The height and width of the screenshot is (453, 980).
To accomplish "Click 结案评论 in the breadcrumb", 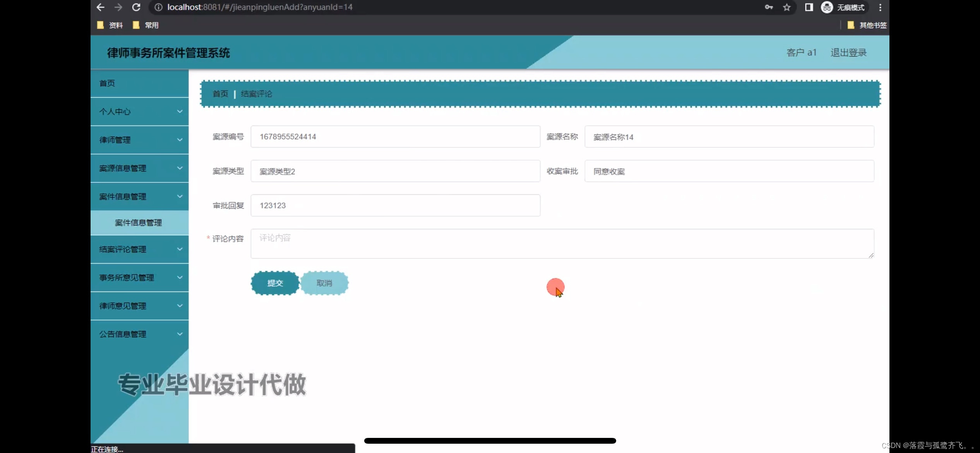I will 256,94.
